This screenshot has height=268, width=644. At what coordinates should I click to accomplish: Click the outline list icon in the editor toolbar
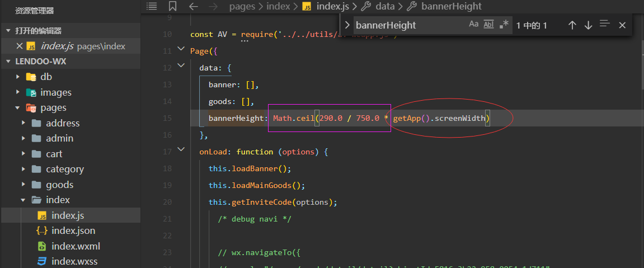pyautogui.click(x=152, y=6)
